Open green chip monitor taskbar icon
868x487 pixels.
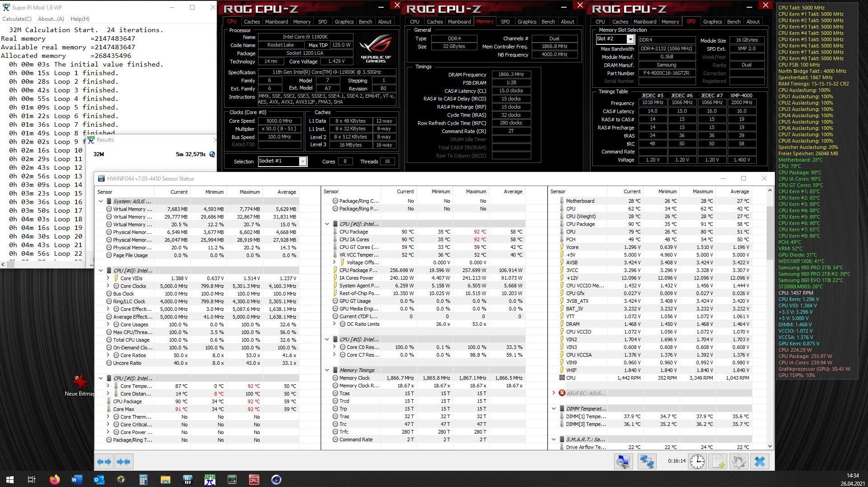232,479
